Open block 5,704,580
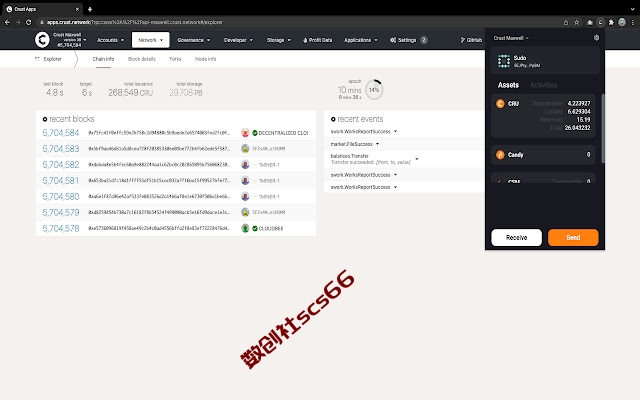640x400 pixels. [x=61, y=196]
